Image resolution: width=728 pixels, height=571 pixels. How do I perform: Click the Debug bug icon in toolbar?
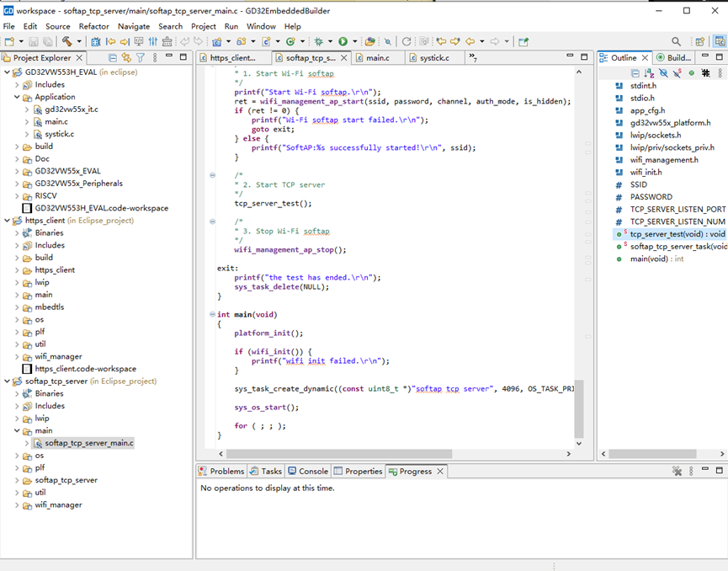318,41
